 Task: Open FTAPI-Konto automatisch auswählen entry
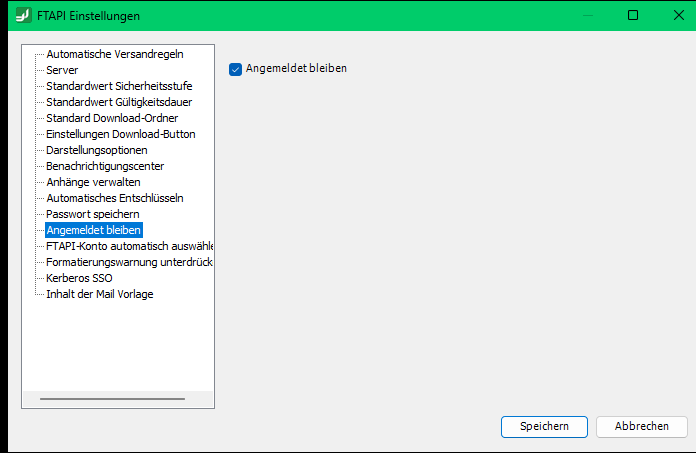(x=129, y=246)
